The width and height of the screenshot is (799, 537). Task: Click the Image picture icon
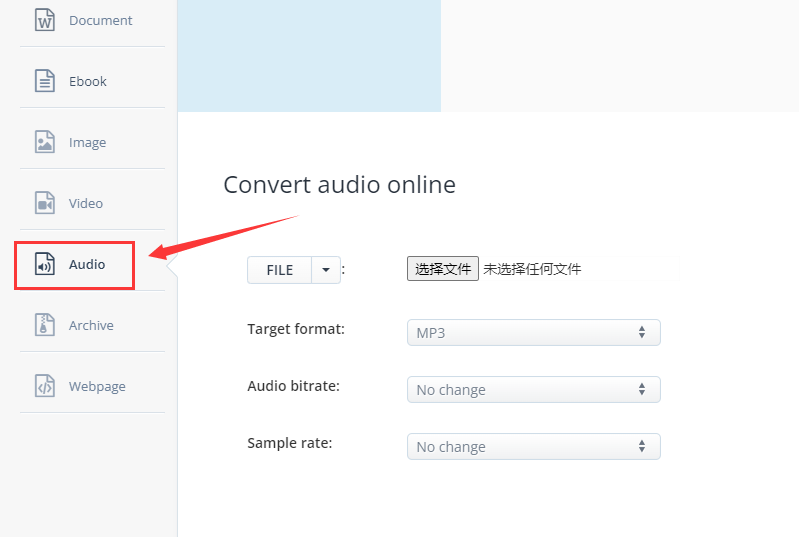44,142
